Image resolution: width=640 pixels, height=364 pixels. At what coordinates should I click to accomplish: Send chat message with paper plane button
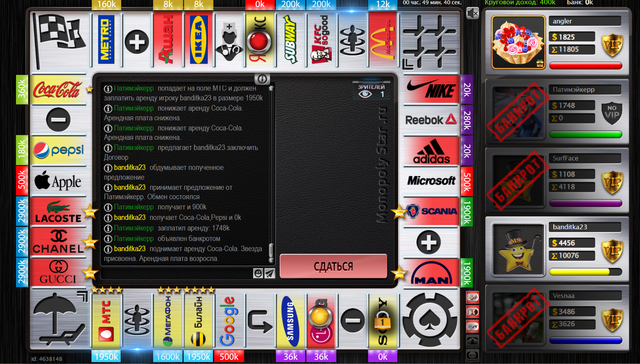[270, 273]
